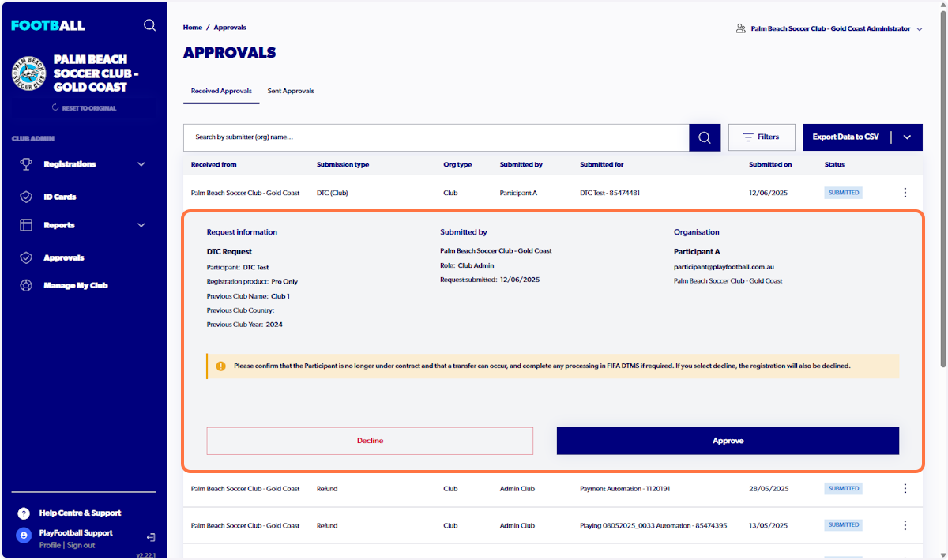Click the Manage My Club ball icon
948x560 pixels.
point(26,285)
